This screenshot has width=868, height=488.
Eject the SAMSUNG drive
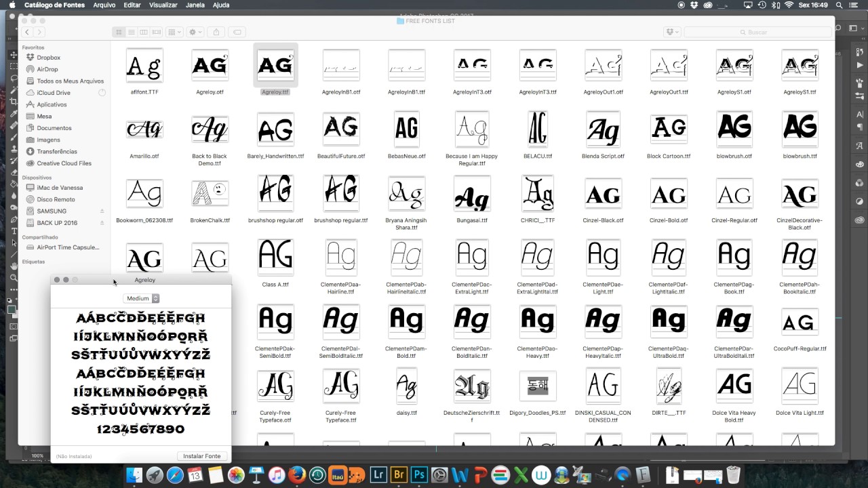pos(102,211)
